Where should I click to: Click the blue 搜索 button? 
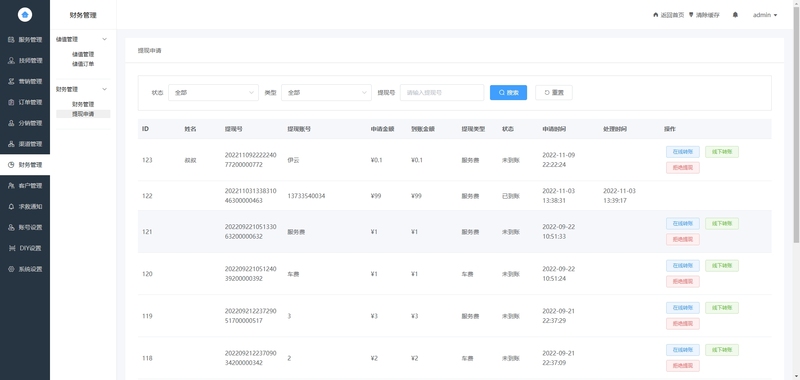tap(508, 93)
